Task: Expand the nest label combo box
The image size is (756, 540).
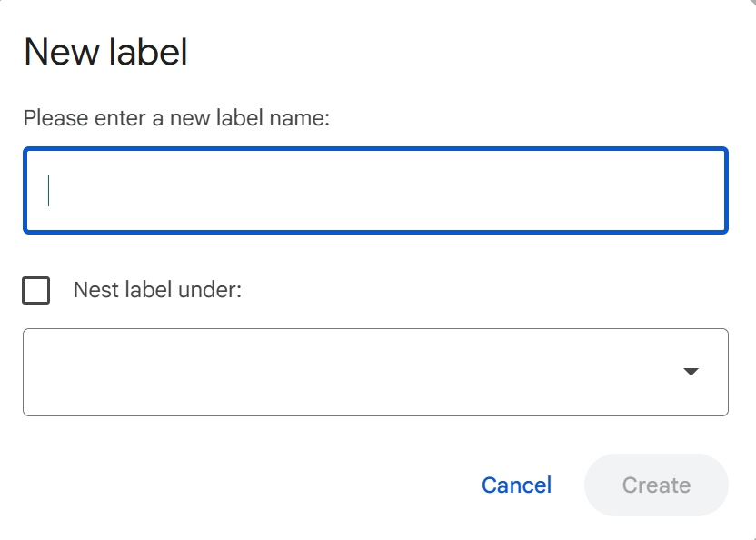Action: tap(375, 372)
